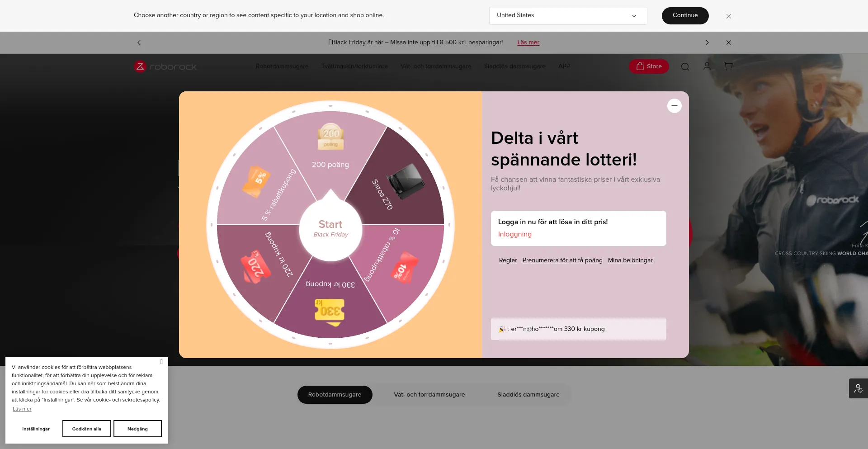
Task: Show the previous announcement with left arrow
Action: [139, 43]
